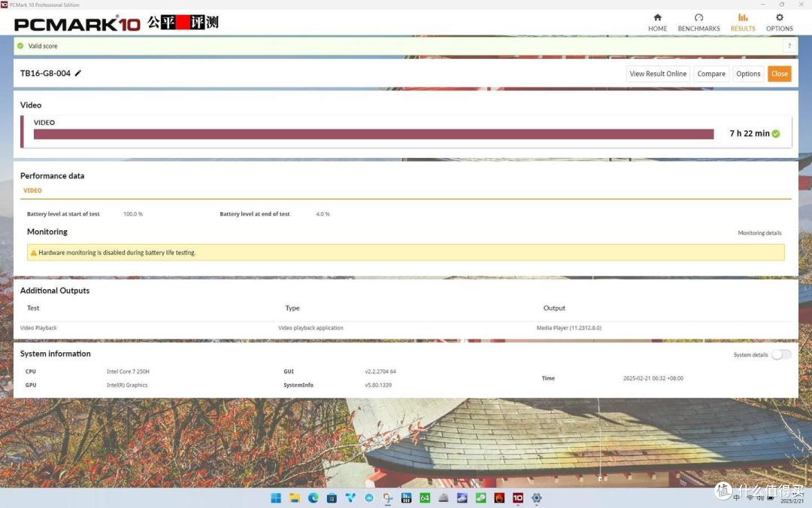
Task: Click the Video playback application type cell
Action: pyautogui.click(x=311, y=328)
